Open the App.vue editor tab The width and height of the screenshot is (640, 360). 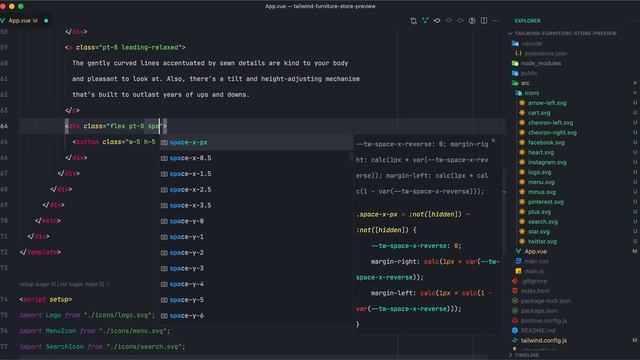click(22, 20)
